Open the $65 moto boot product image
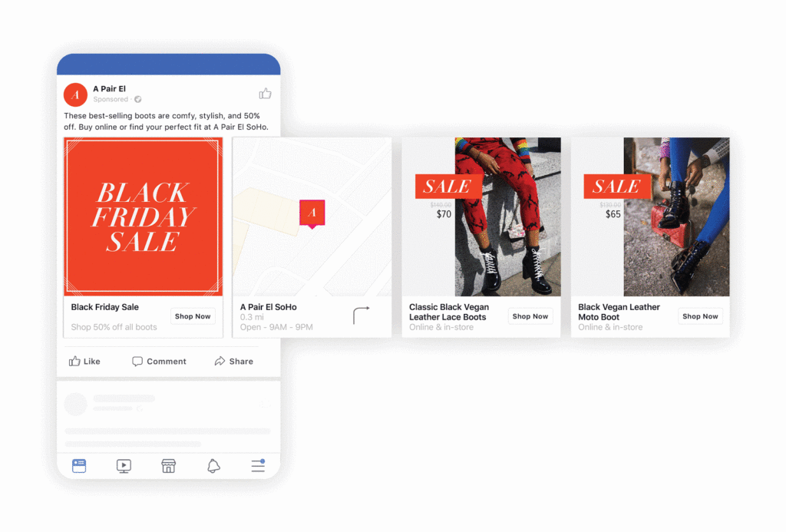 650,216
